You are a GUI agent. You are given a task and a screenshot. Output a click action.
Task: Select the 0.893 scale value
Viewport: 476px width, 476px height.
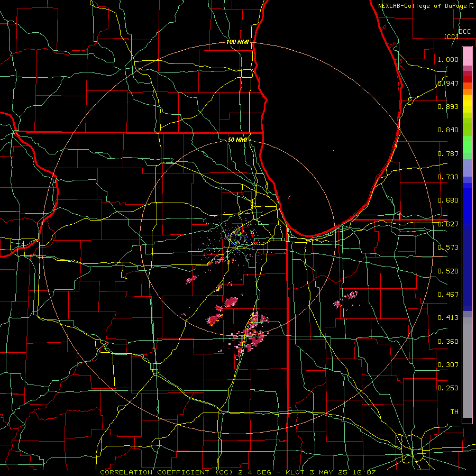pos(448,106)
